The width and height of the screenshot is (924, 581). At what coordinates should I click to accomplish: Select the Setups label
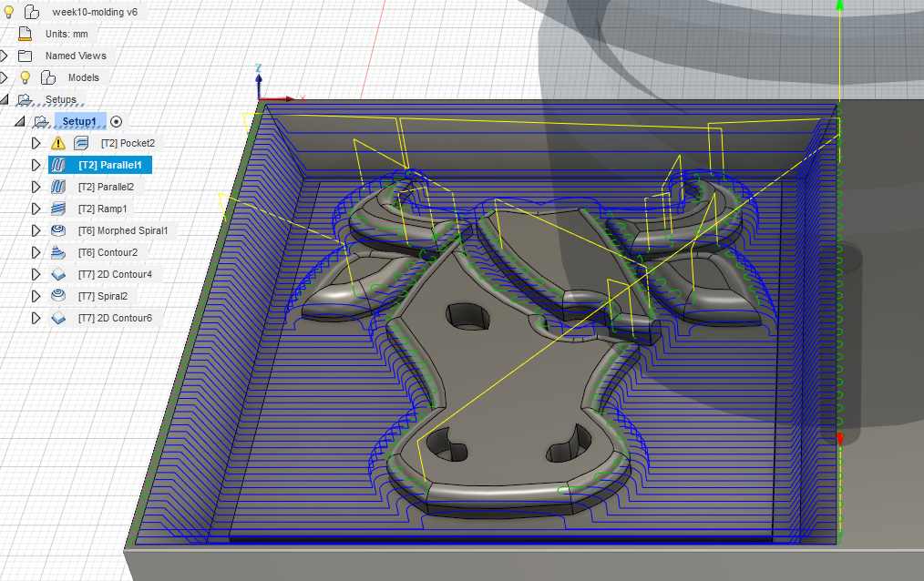click(61, 99)
